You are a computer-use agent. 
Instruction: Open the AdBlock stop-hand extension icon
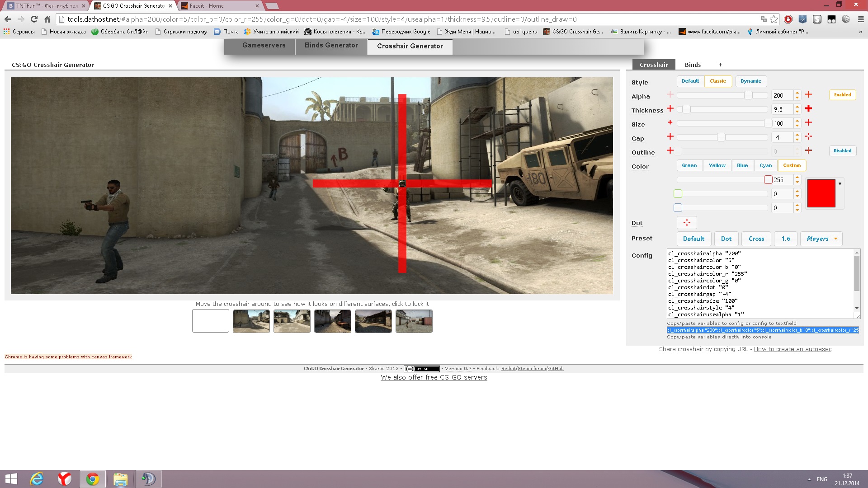788,19
